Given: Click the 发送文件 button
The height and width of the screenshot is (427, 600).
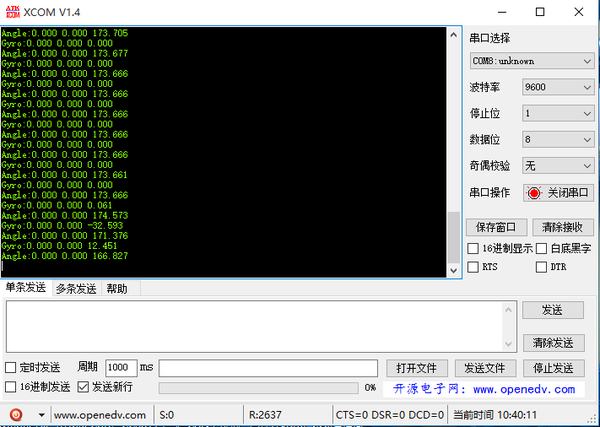Looking at the screenshot, I should (x=485, y=368).
